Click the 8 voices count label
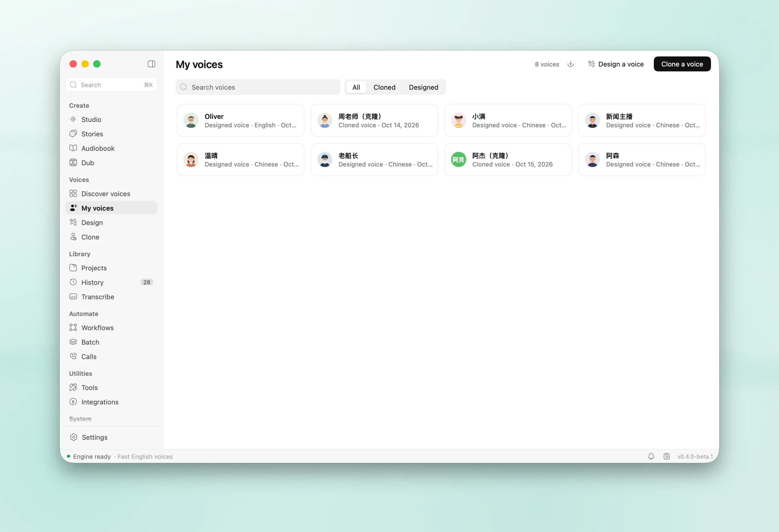This screenshot has height=532, width=779. (547, 64)
